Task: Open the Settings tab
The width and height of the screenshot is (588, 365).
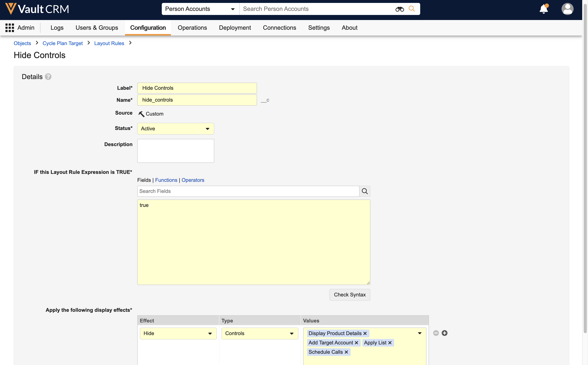Action: [319, 28]
